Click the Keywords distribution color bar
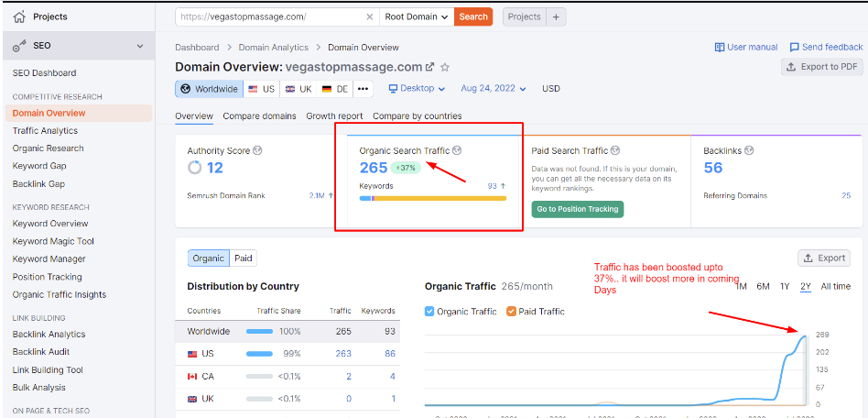 pos(433,198)
